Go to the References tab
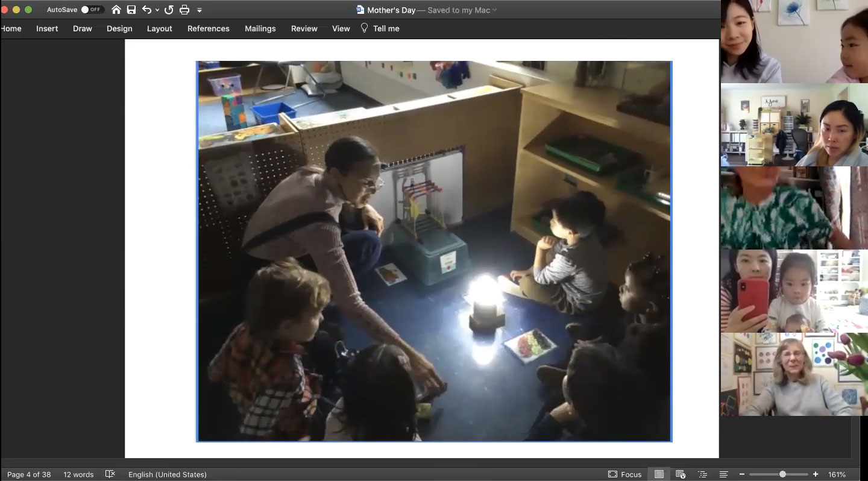 tap(209, 28)
